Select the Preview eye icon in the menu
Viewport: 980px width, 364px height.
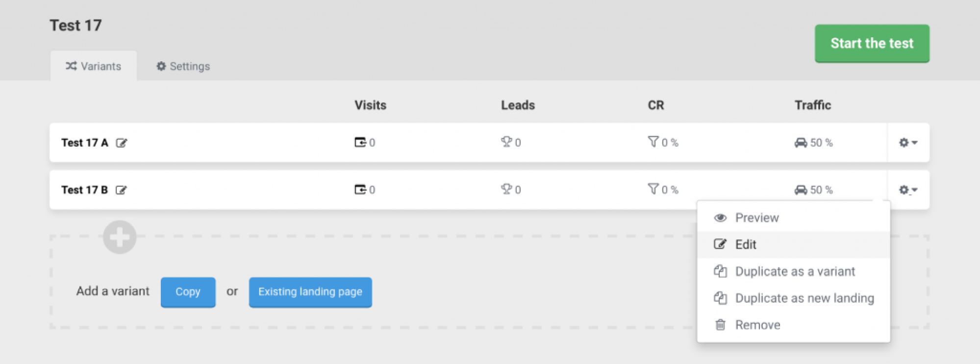coord(720,217)
